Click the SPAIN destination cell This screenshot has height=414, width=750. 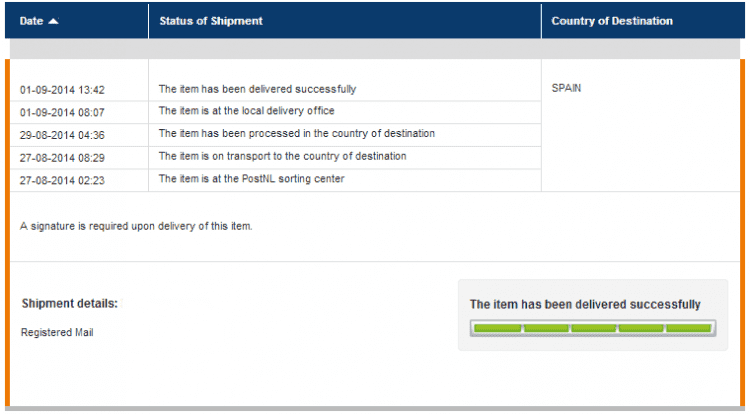pos(566,88)
